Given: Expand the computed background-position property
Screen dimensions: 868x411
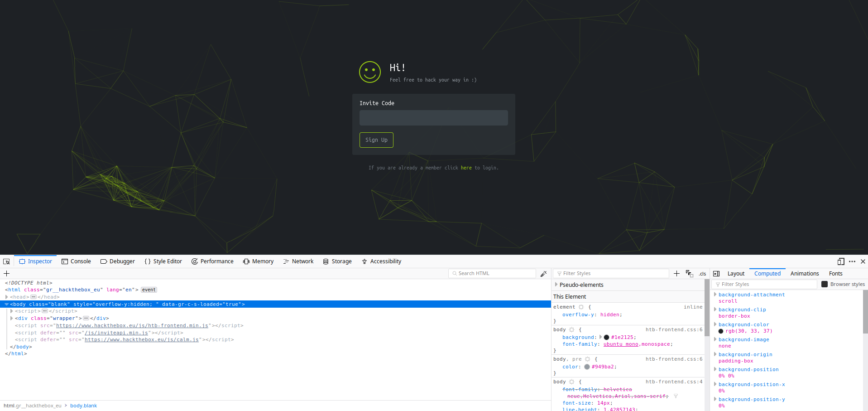Looking at the screenshot, I should coord(715,369).
